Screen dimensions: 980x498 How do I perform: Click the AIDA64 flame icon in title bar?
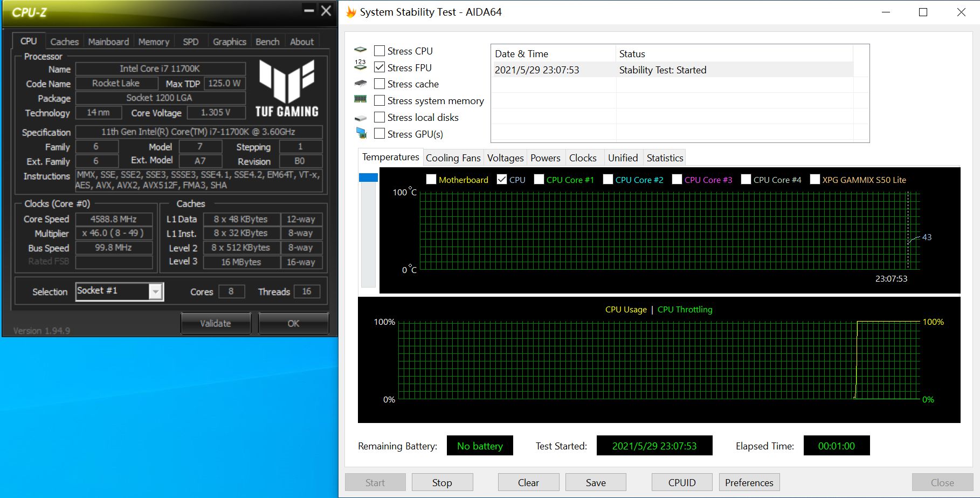pos(351,12)
